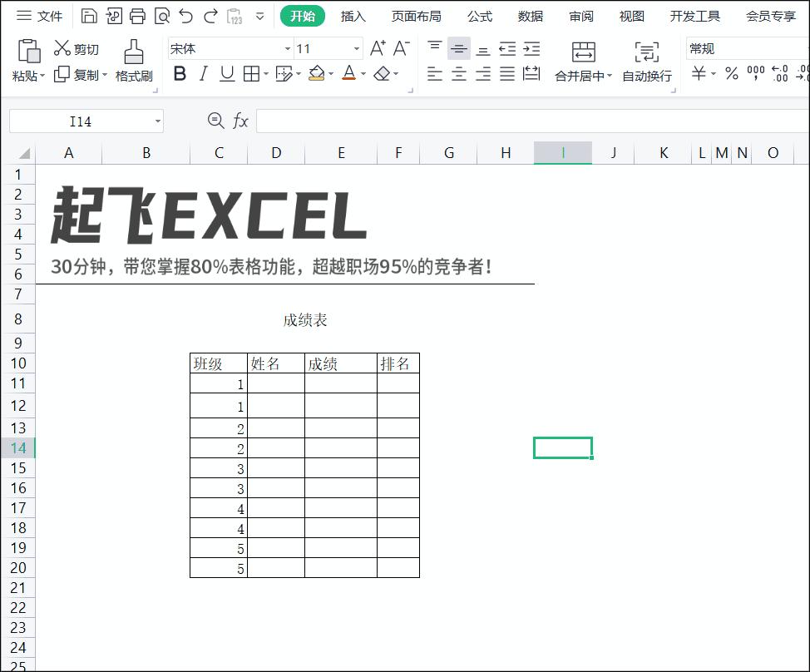Toggle bold formatting
Viewport: 810px width, 672px height.
180,74
